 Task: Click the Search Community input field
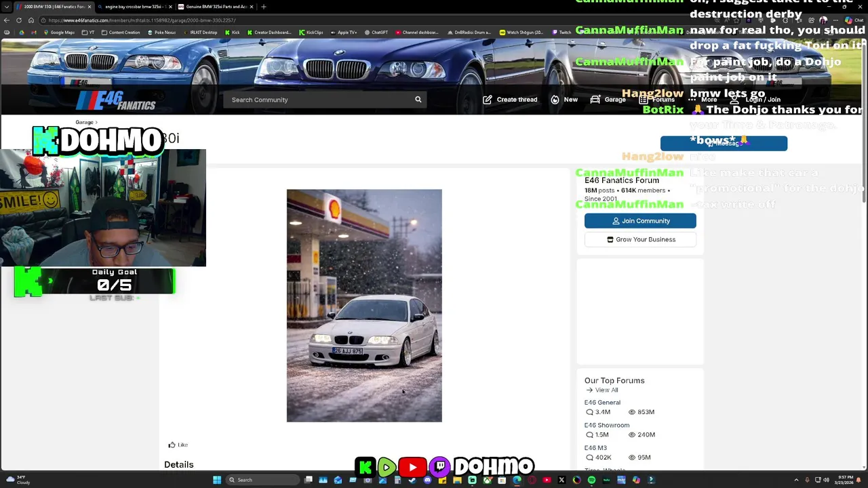tap(319, 100)
